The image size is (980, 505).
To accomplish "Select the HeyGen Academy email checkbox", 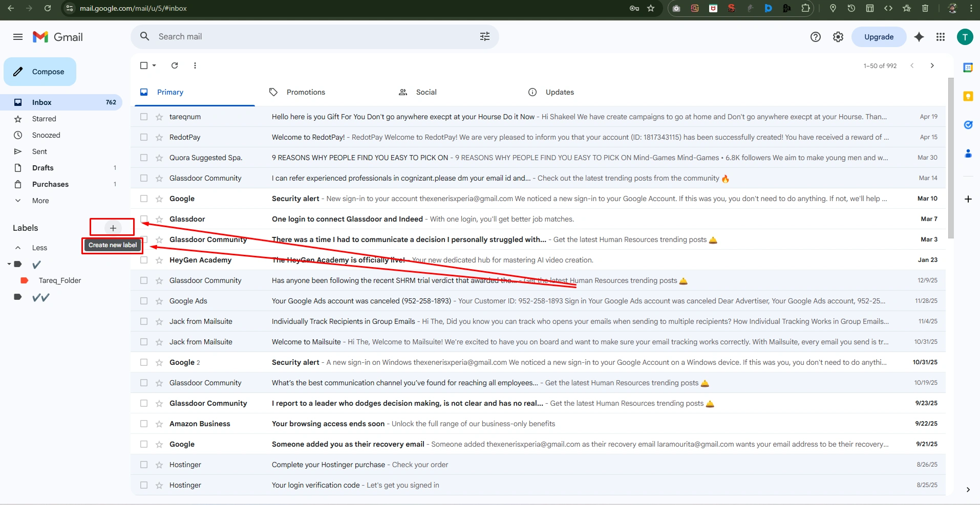I will click(144, 260).
